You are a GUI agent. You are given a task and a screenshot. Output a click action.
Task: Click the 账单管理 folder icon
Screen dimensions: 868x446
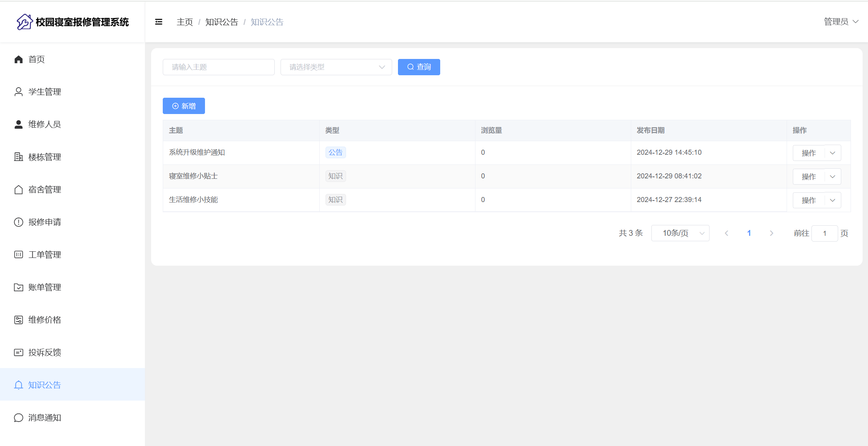coord(19,287)
